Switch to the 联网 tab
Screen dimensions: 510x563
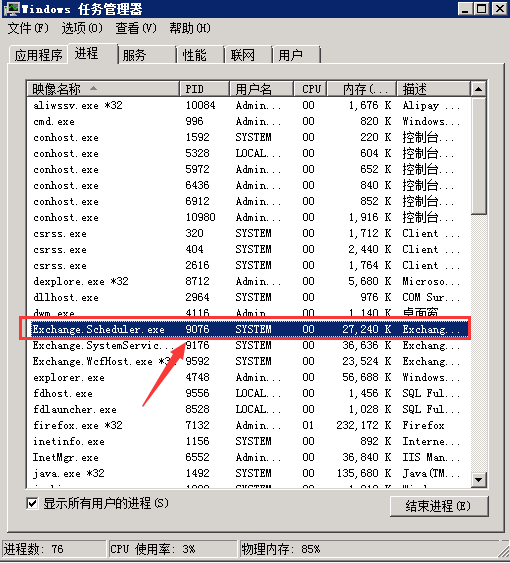pyautogui.click(x=248, y=55)
